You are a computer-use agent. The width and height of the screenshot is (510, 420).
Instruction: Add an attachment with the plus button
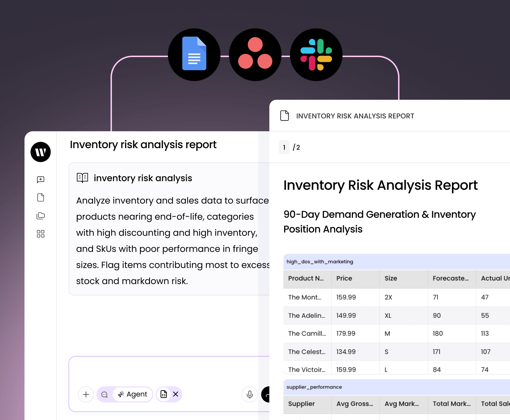[86, 394]
